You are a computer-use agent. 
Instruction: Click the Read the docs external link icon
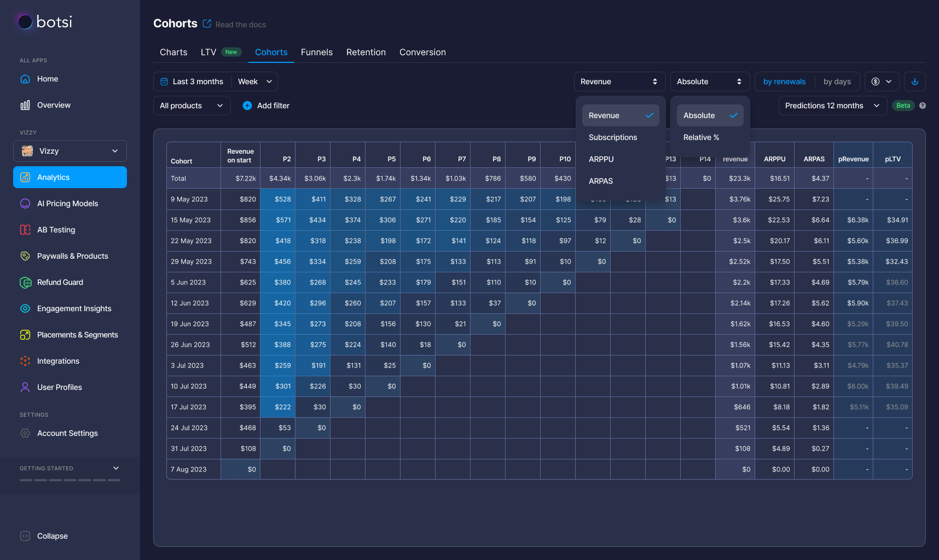pos(207,24)
